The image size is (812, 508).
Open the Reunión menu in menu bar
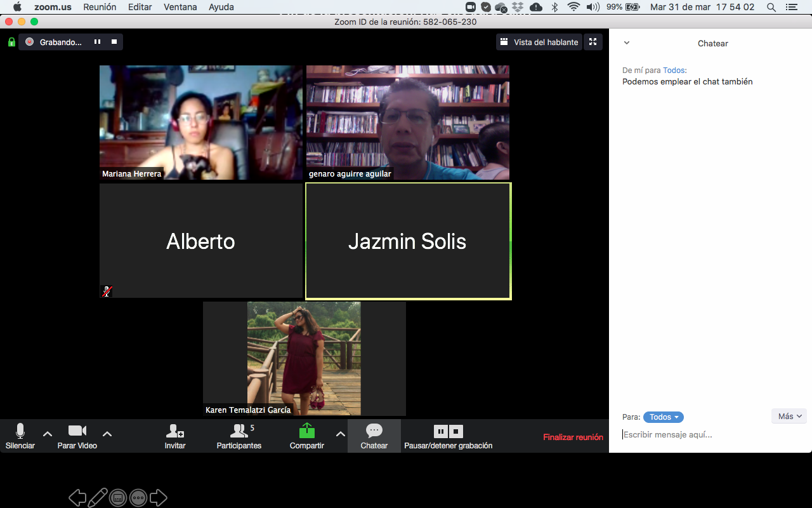[x=99, y=7]
